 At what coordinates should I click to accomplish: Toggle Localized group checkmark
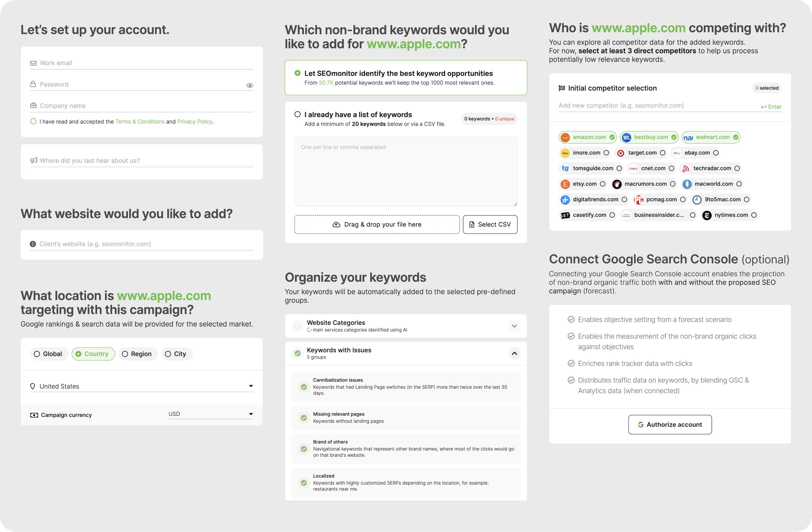pos(304,483)
